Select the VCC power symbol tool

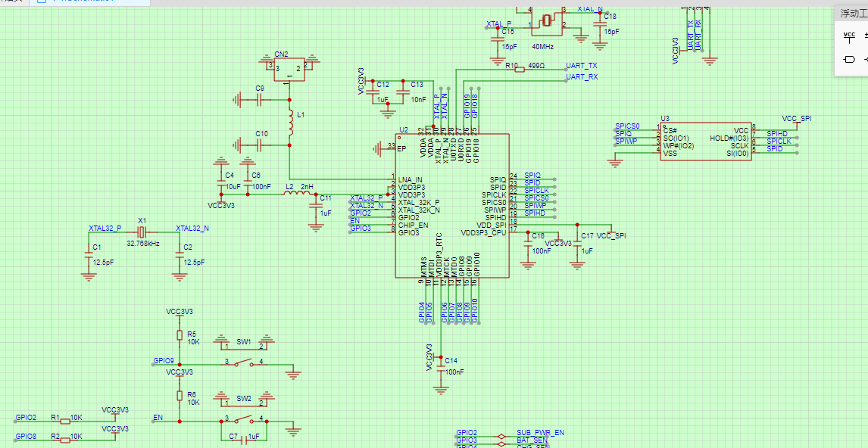point(848,36)
